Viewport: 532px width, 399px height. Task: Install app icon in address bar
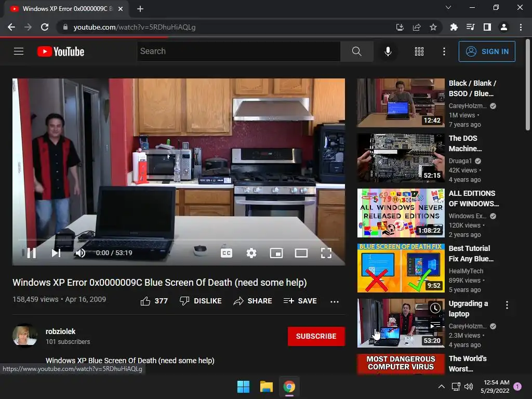(x=400, y=27)
